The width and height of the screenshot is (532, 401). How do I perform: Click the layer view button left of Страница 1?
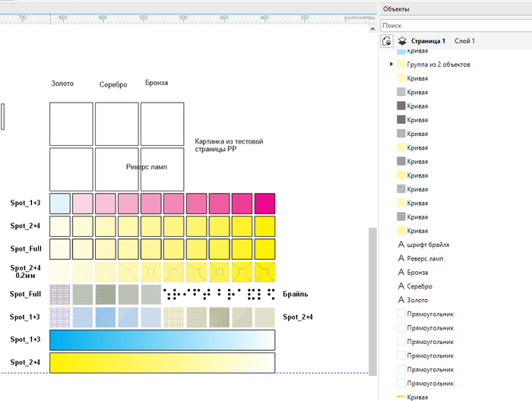(387, 41)
